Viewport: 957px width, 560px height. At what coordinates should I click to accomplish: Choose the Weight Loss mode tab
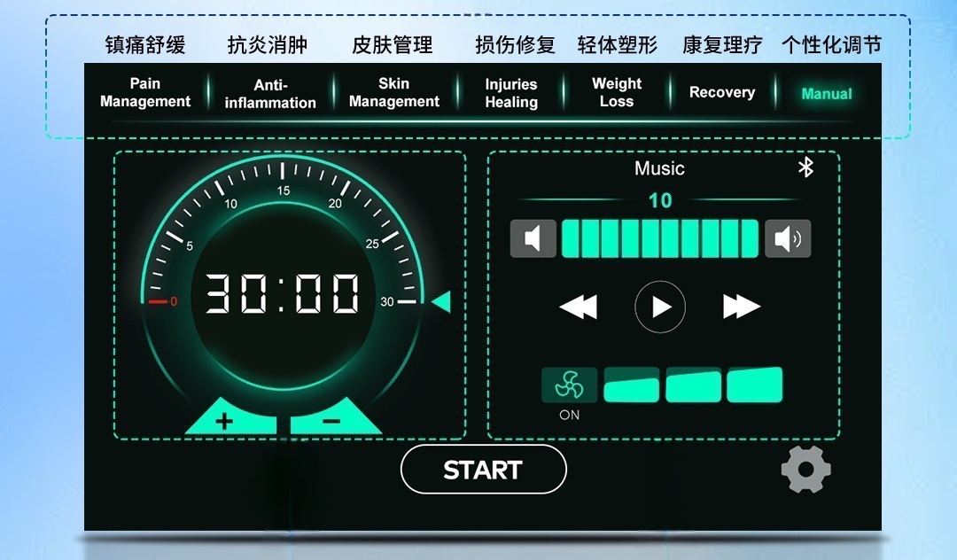click(617, 92)
